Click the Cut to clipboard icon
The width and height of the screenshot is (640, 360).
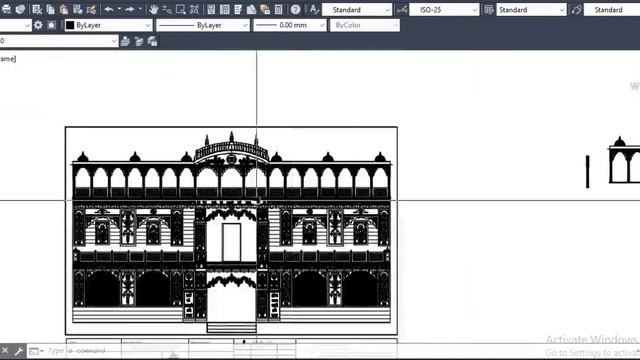[37, 9]
